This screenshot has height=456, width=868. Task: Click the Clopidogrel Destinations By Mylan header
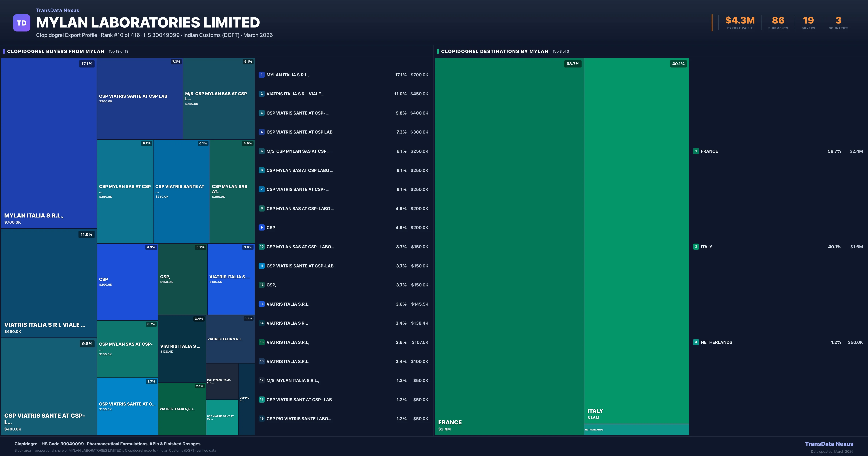[x=494, y=51]
